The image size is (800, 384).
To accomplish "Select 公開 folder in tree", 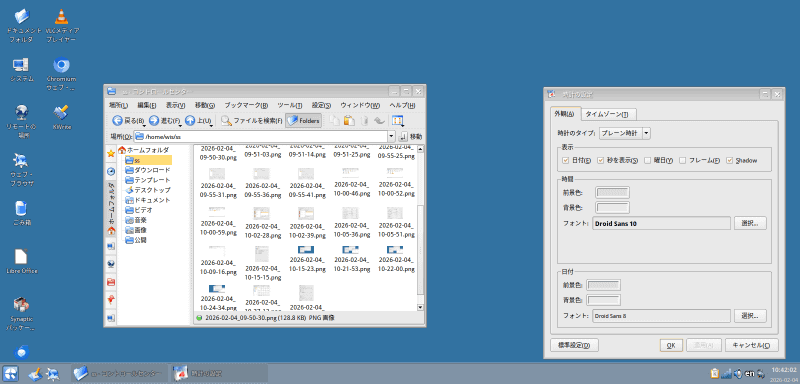I will [136, 240].
